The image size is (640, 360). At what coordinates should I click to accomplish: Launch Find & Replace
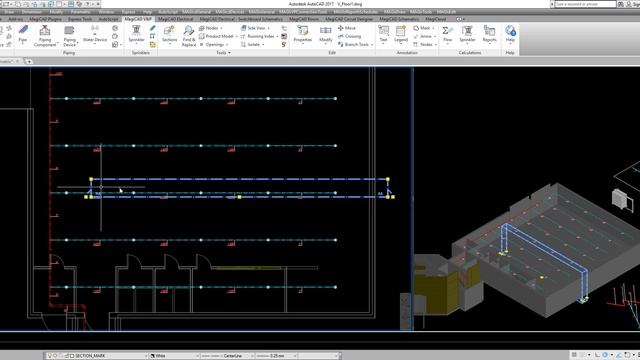coord(189,36)
